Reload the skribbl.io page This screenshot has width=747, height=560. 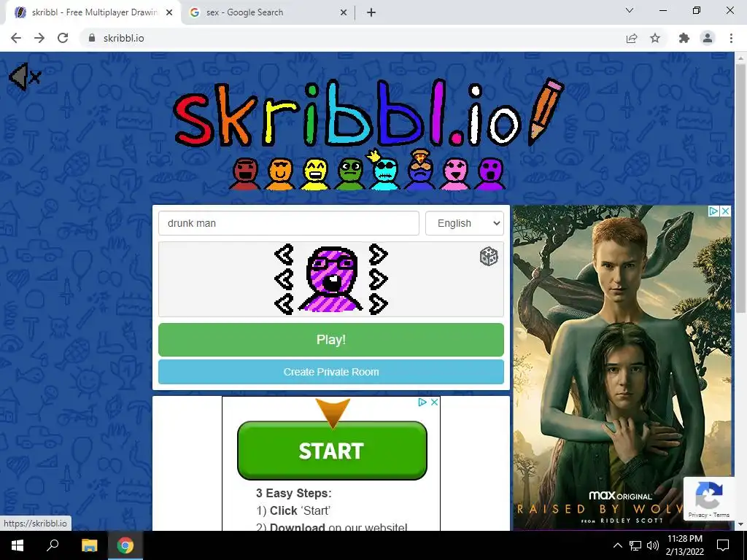[x=63, y=38]
